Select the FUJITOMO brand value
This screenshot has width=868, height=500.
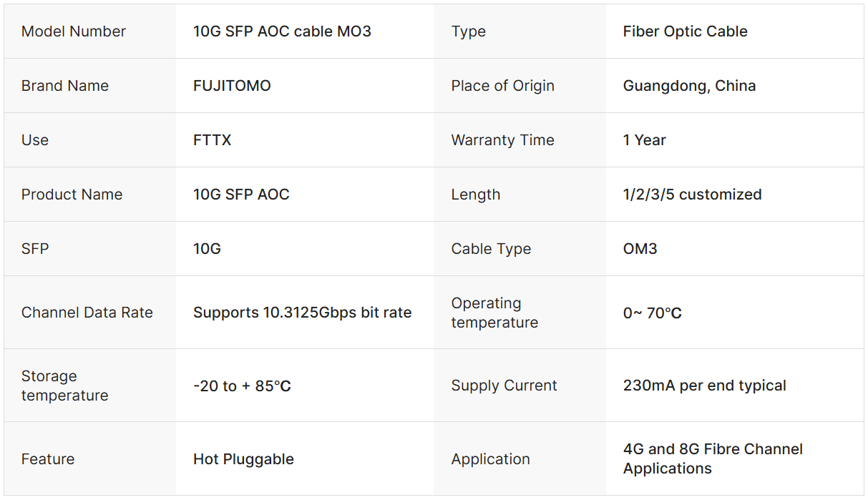(232, 86)
